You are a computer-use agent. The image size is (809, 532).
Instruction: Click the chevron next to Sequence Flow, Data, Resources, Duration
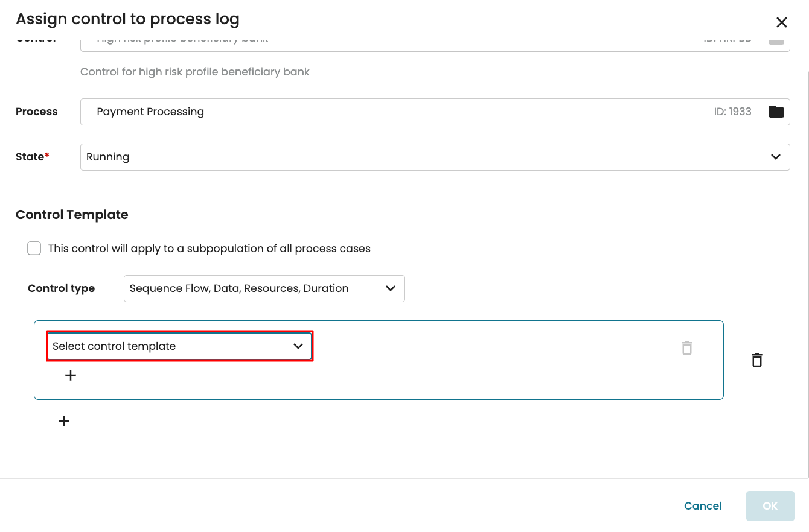coord(391,288)
